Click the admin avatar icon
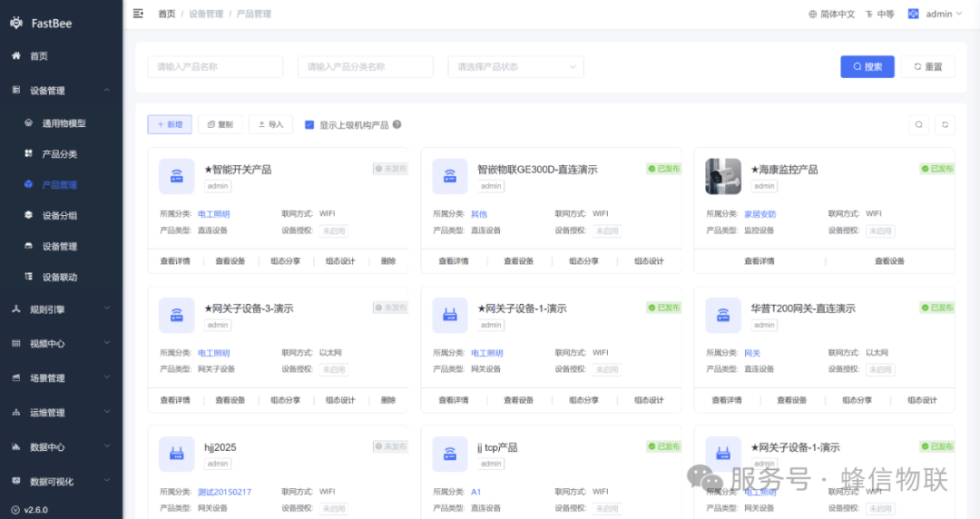This screenshot has height=519, width=980. tap(913, 14)
